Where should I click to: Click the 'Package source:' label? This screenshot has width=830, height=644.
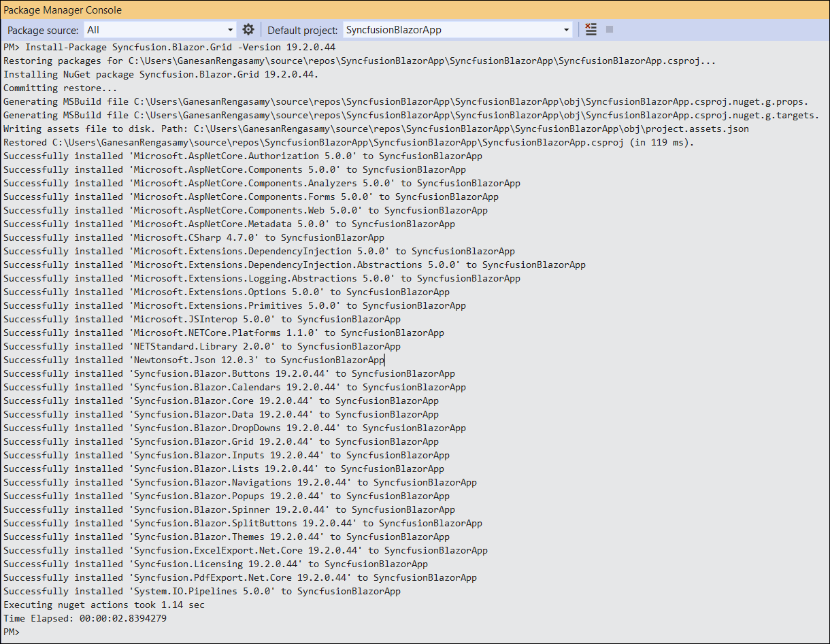[43, 30]
